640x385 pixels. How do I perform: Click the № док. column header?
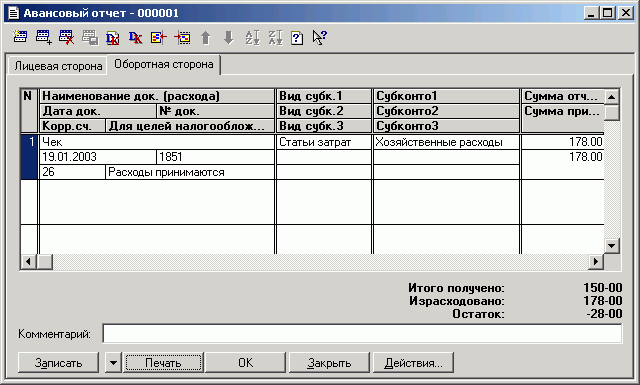(216, 111)
